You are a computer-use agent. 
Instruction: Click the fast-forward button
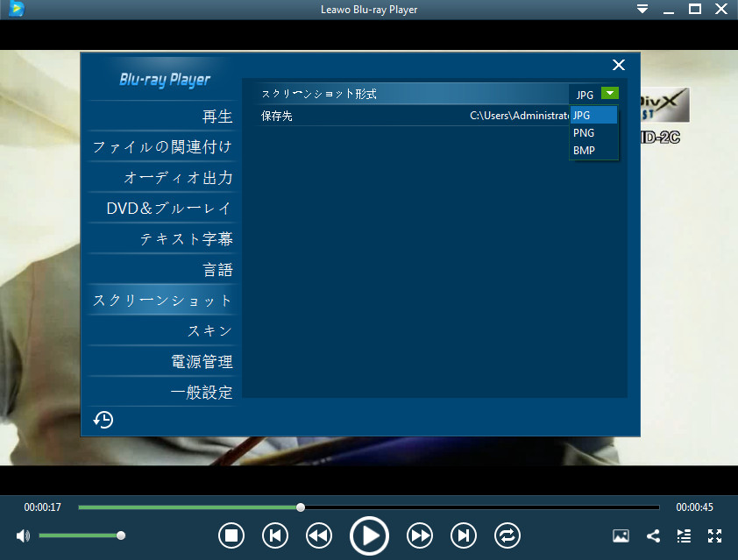coord(419,535)
